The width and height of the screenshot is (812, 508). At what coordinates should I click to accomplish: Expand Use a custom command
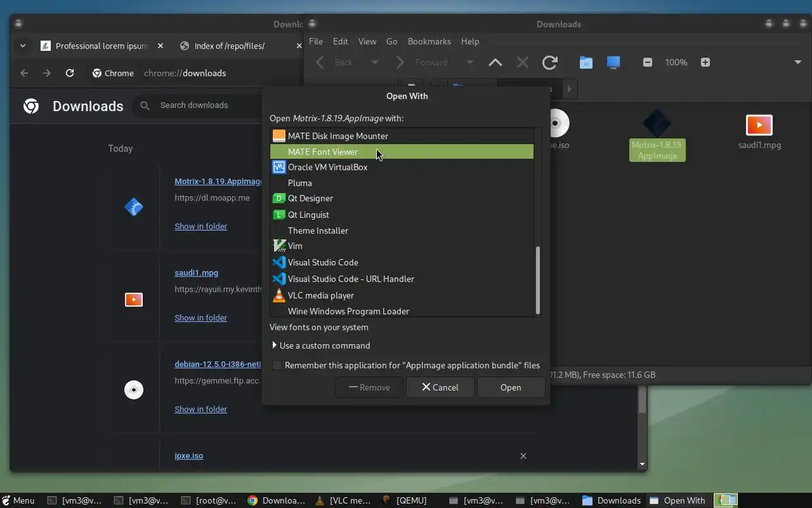tap(321, 345)
